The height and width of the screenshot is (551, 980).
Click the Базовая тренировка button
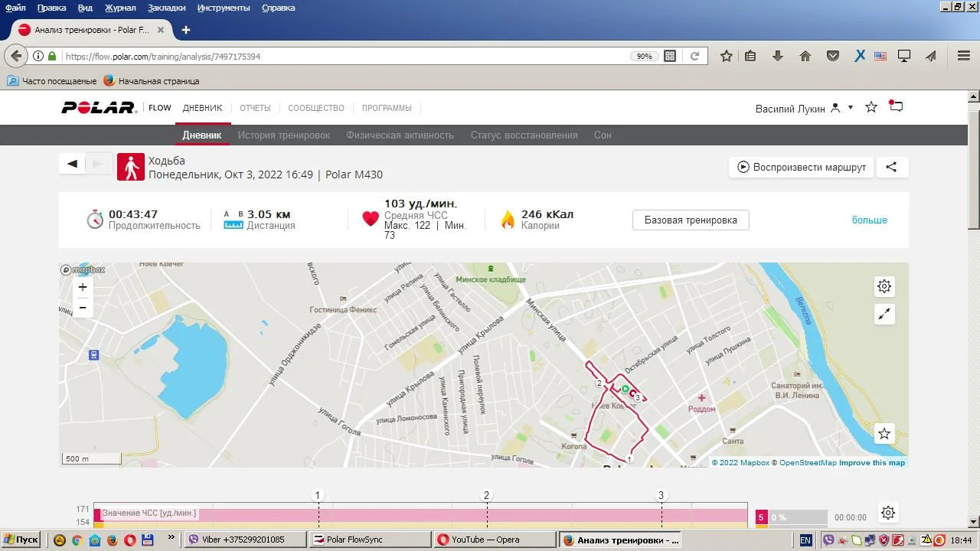[x=690, y=220]
